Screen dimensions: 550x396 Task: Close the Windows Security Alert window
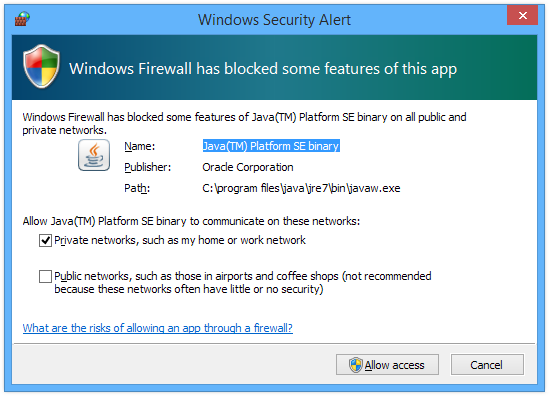522,15
